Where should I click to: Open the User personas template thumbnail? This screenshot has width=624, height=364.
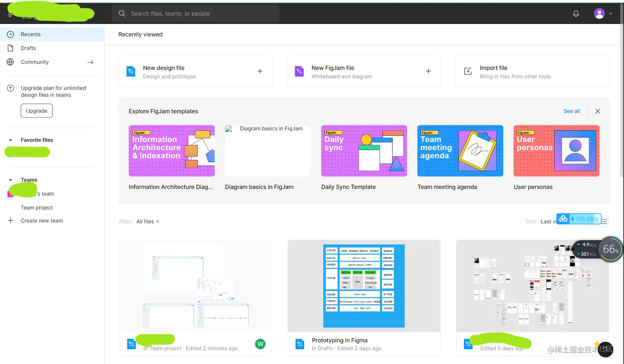click(x=556, y=151)
